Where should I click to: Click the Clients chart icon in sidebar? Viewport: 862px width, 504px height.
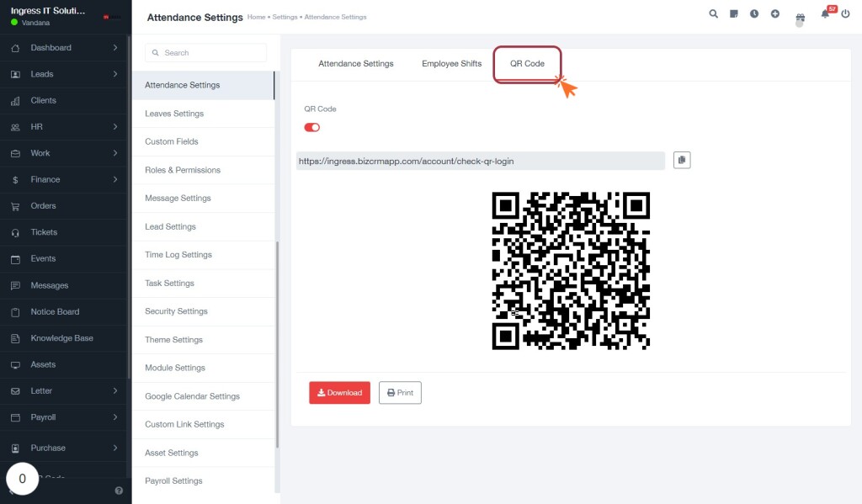[x=15, y=101]
